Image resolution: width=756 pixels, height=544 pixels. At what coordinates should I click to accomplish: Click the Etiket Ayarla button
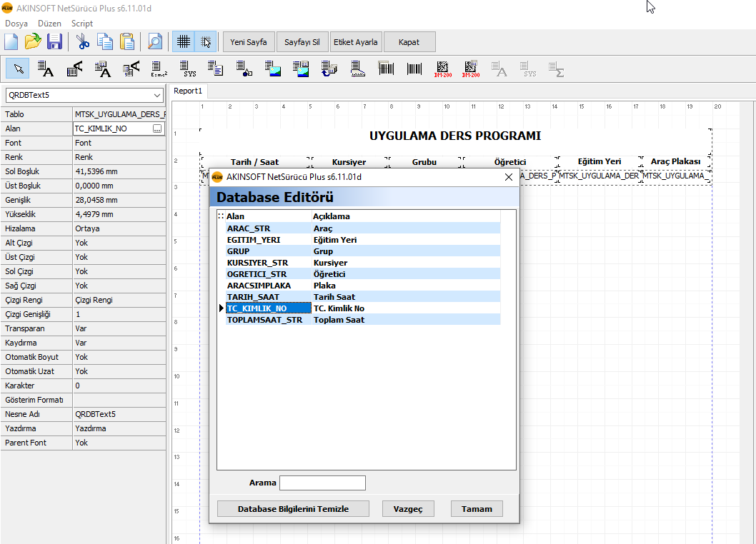pyautogui.click(x=355, y=42)
